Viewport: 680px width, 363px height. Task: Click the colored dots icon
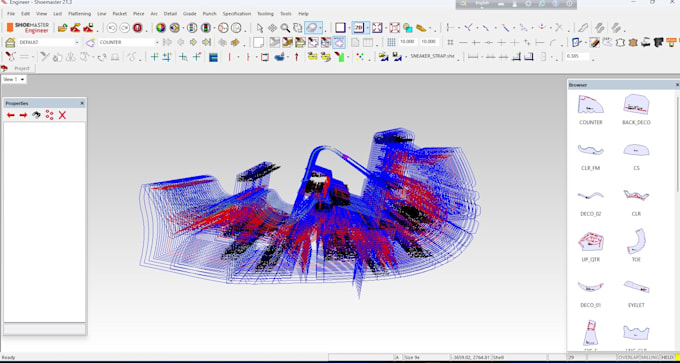tap(360, 57)
